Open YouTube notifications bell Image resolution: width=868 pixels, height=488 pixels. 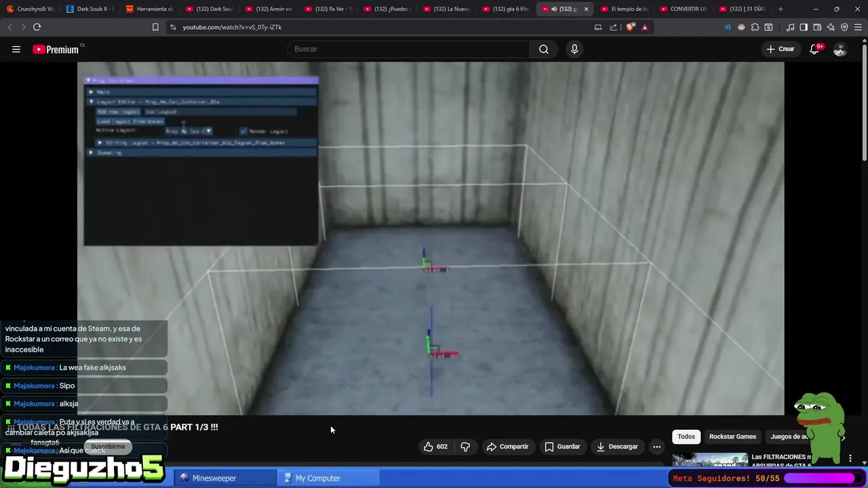point(814,49)
